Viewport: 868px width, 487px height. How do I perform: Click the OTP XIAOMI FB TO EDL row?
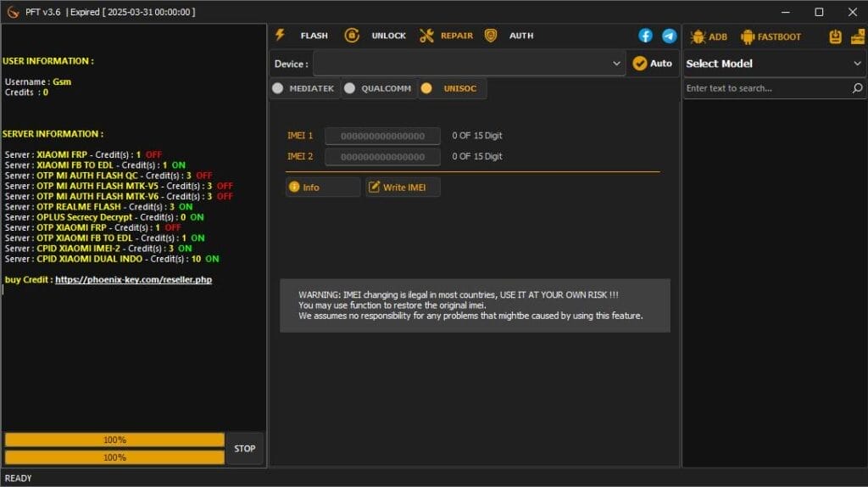104,238
